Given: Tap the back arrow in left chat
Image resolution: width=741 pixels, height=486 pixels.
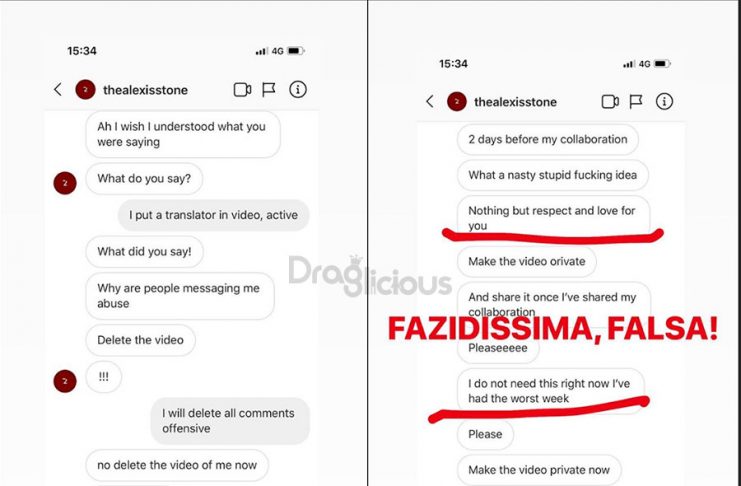Looking at the screenshot, I should pos(58,89).
